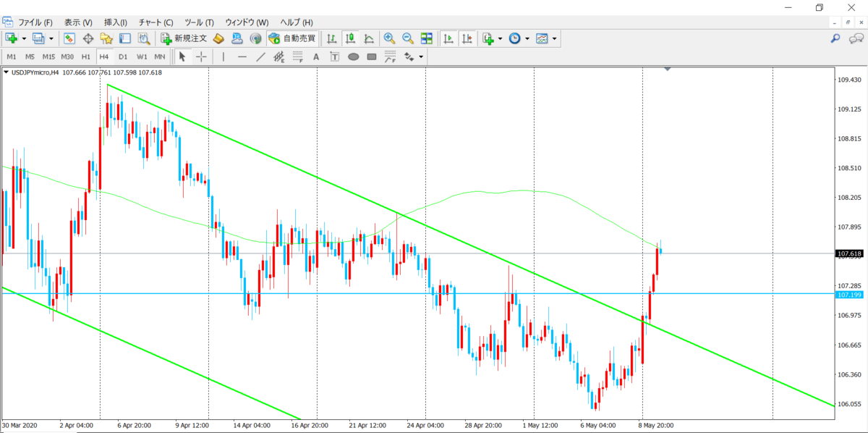Launch the Strategy Tester icon
The width and height of the screenshot is (868, 433).
click(x=143, y=38)
